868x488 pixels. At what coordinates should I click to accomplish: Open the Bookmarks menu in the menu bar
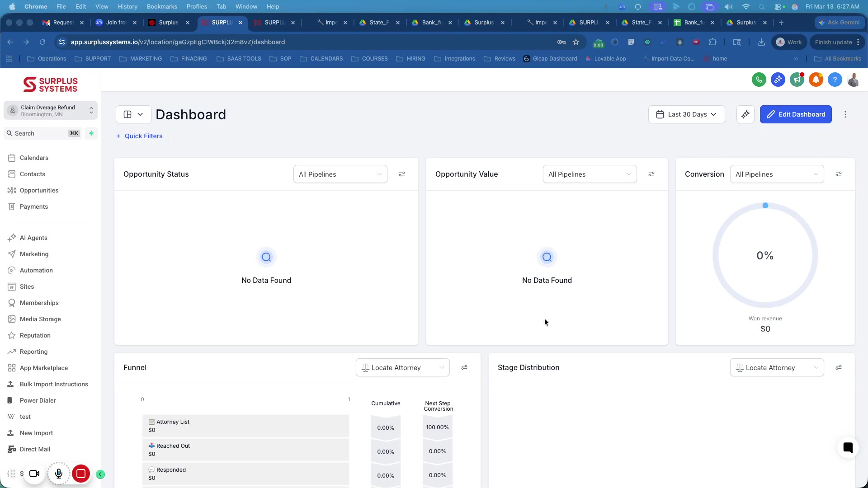[161, 6]
